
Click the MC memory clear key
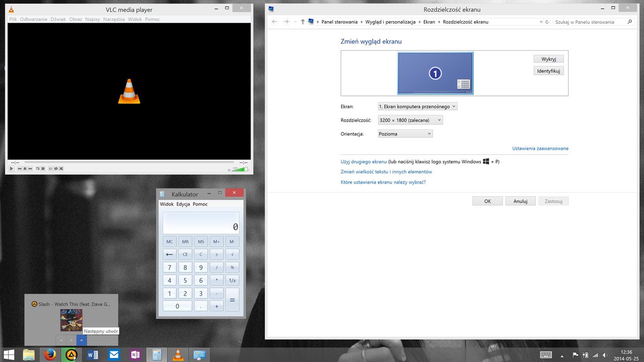click(x=170, y=241)
